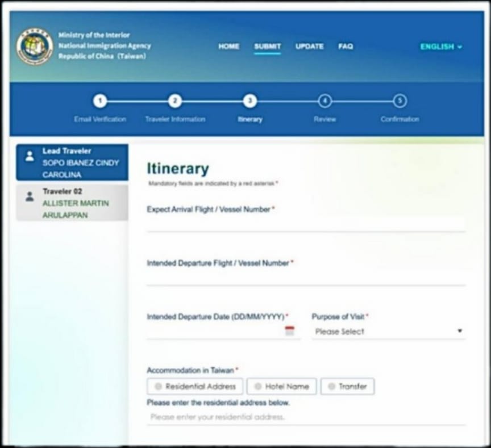Viewport: 491px width, 448px height.
Task: Open the FAQ navigation link
Action: click(346, 47)
